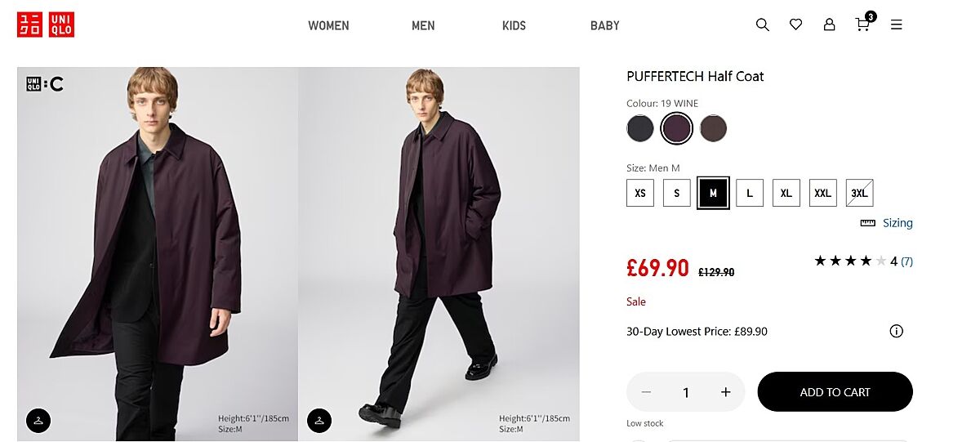Click the hanger icon on first photo
Image resolution: width=980 pixels, height=442 pixels.
tap(38, 421)
